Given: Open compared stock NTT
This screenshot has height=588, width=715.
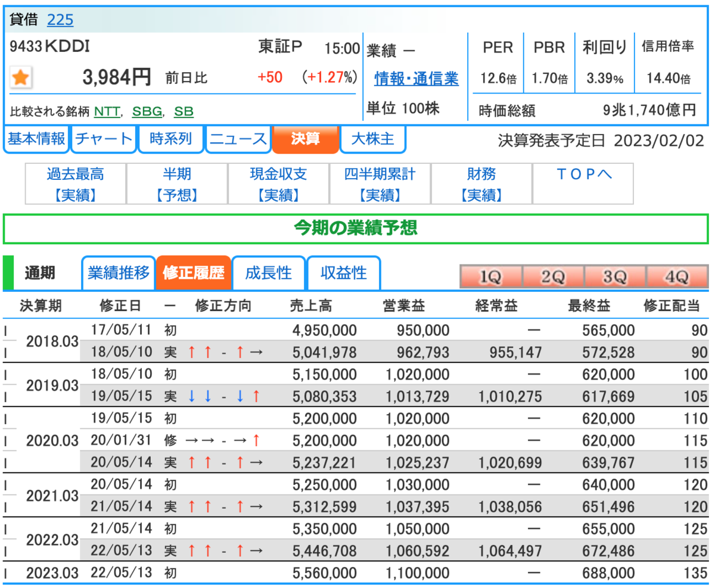Looking at the screenshot, I should coord(107,111).
